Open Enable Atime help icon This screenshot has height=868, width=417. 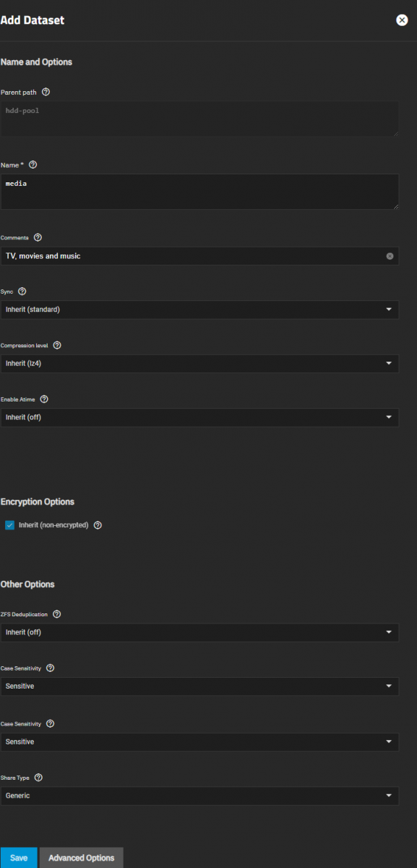click(x=44, y=399)
